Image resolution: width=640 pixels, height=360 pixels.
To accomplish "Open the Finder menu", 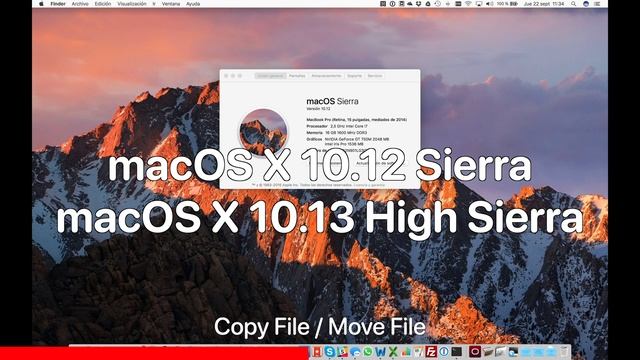I will (58, 4).
